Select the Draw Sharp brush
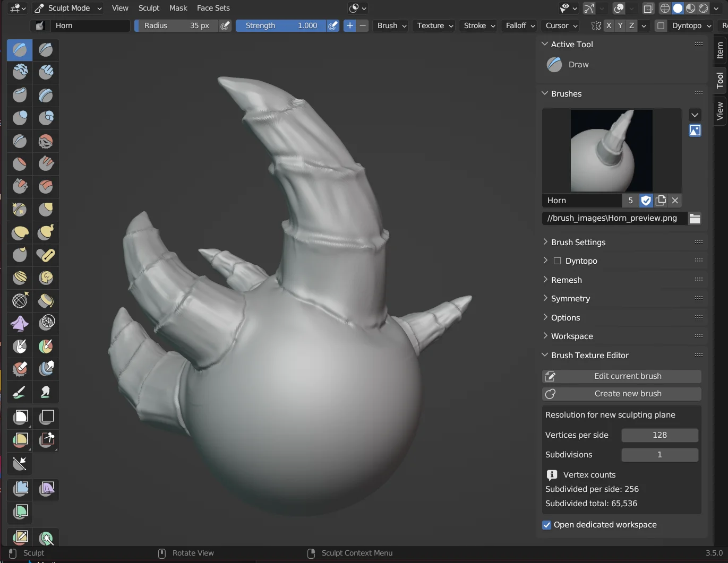 [x=46, y=49]
